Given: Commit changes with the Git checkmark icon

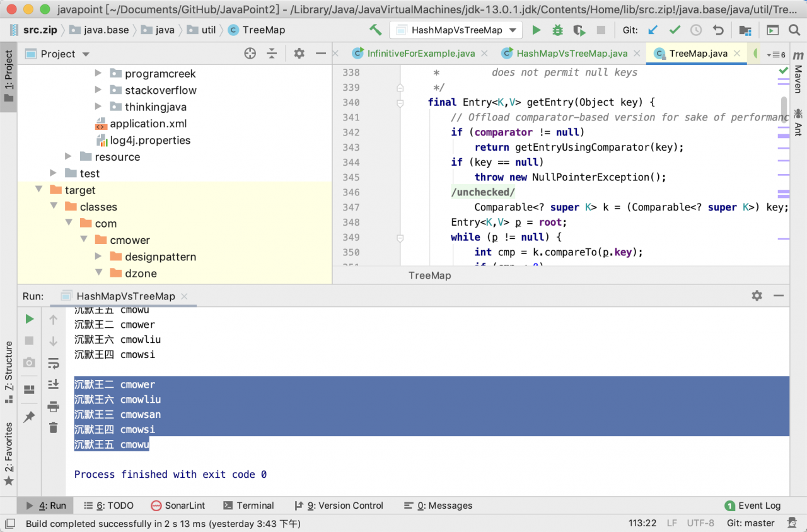Looking at the screenshot, I should tap(675, 30).
